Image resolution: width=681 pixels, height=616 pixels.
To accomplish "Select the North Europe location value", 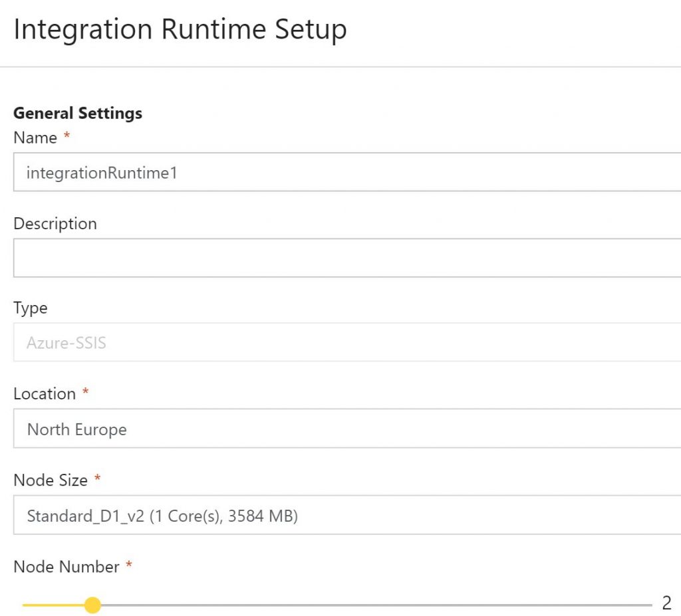I will (76, 429).
